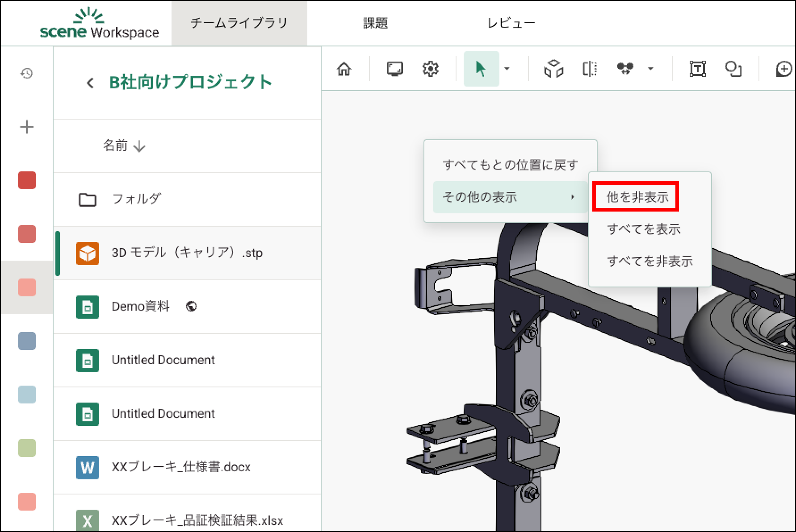Click the gear settings icon in toolbar

(x=430, y=69)
